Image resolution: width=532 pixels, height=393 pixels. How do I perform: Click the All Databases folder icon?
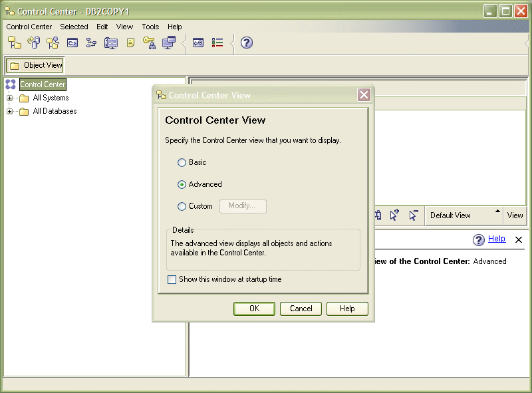pyautogui.click(x=24, y=111)
